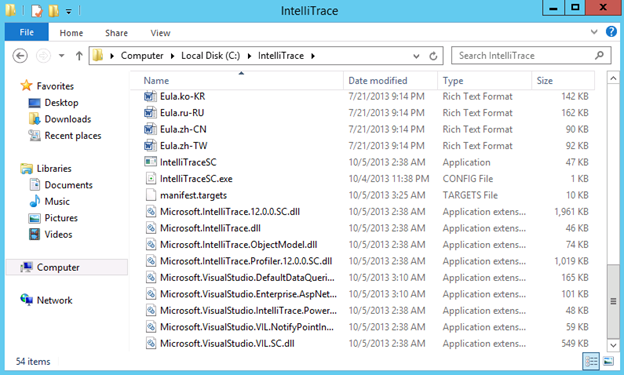Viewport: 624px width, 375px height.
Task: Select the manifest.targets file icon
Action: pos(150,195)
